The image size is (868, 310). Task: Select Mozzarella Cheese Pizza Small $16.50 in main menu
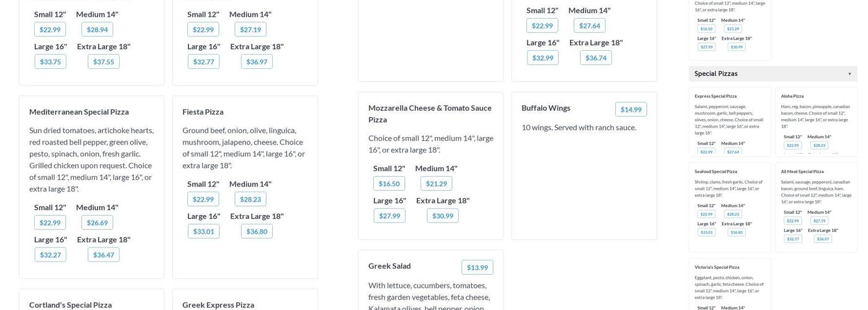tap(389, 184)
